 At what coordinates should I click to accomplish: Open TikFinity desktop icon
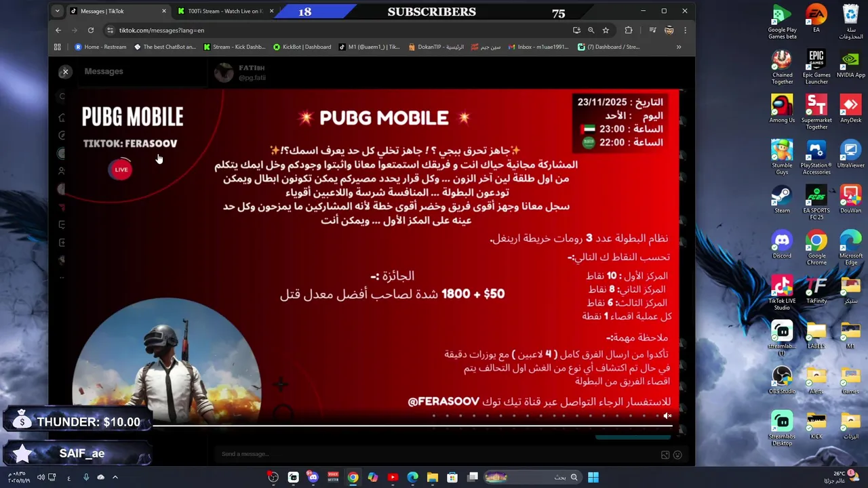816,290
